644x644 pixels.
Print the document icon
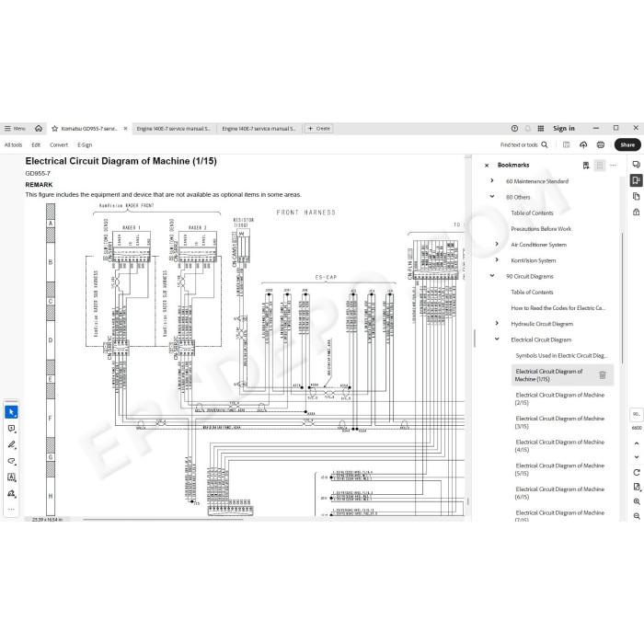(x=601, y=144)
